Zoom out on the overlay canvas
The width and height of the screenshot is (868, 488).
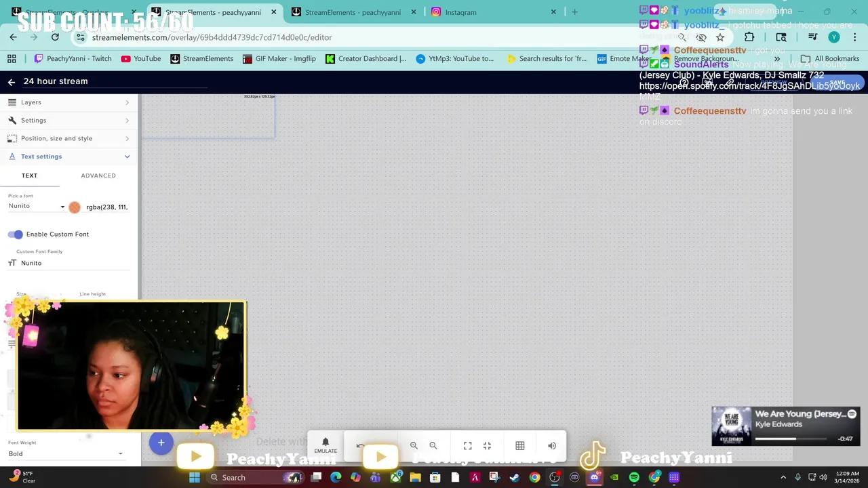[x=433, y=446]
